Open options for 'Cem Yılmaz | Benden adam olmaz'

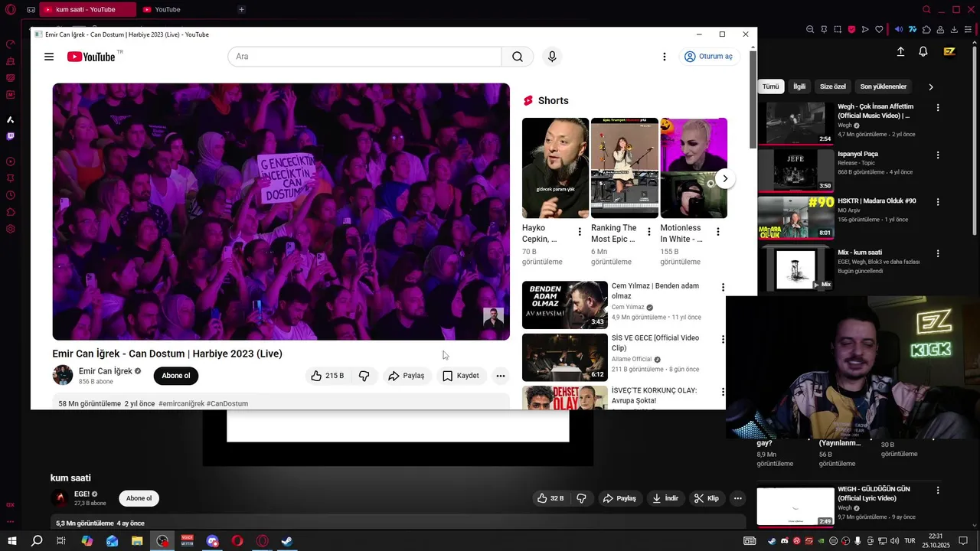coord(723,288)
